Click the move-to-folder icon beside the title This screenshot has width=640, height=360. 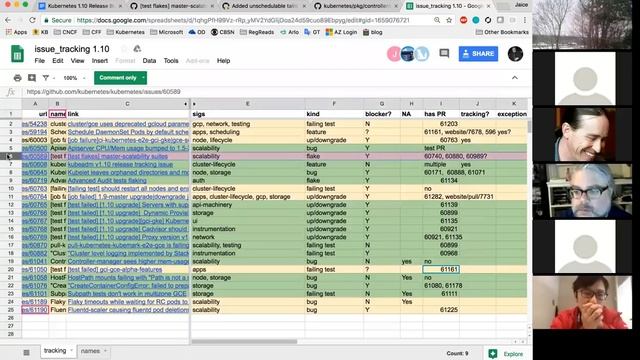[137, 49]
